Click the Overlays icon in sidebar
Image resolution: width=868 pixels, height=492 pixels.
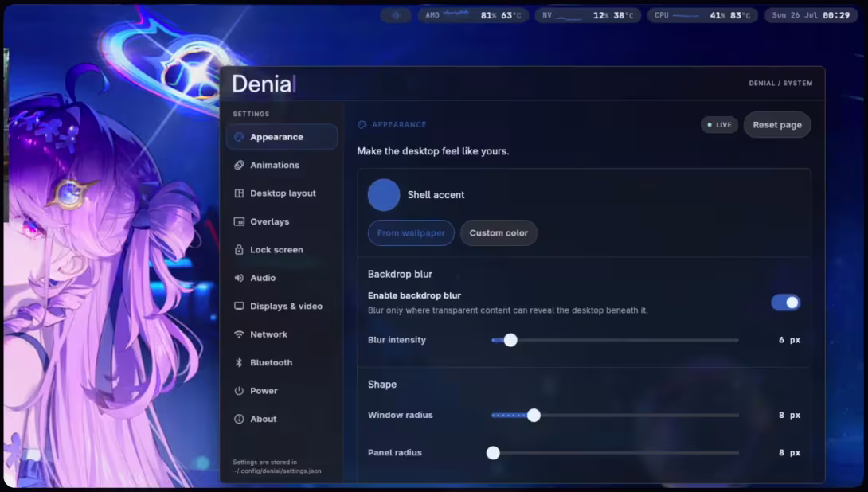239,221
